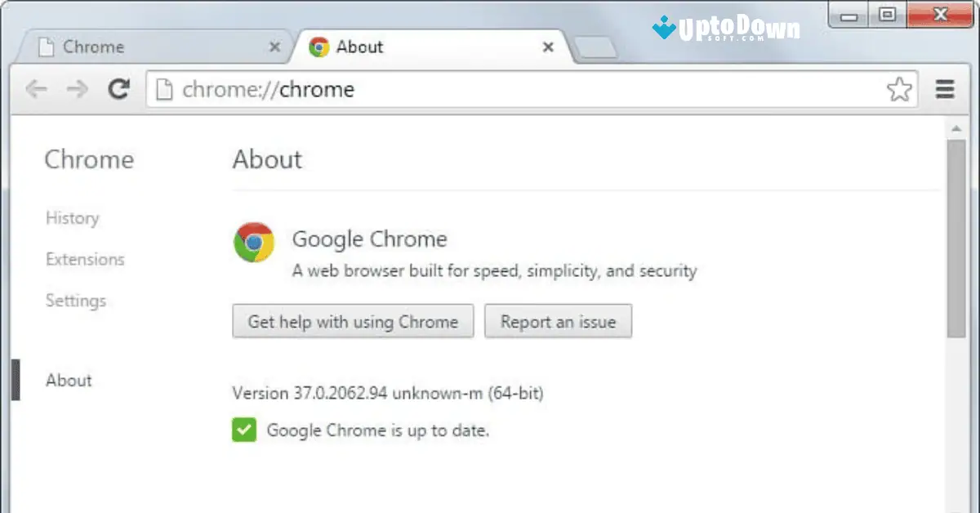Reload the current page

coord(119,89)
